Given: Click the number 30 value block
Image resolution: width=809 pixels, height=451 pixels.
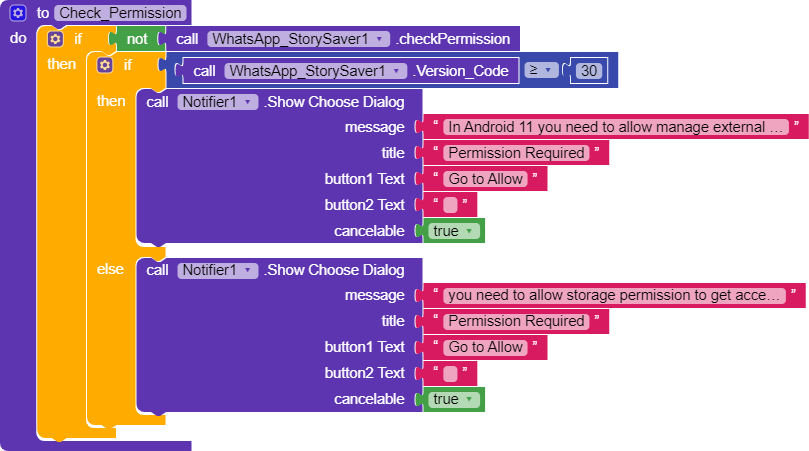Looking at the screenshot, I should [591, 71].
